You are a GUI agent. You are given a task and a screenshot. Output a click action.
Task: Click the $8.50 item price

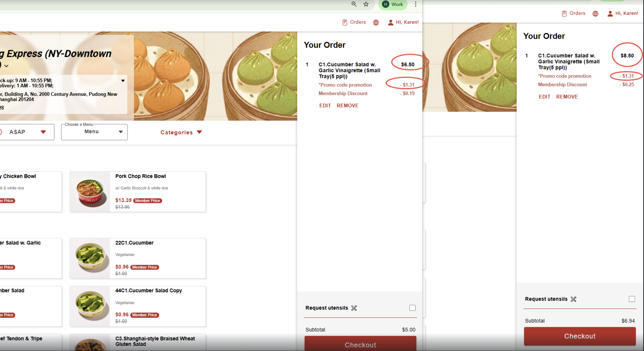click(x=627, y=56)
